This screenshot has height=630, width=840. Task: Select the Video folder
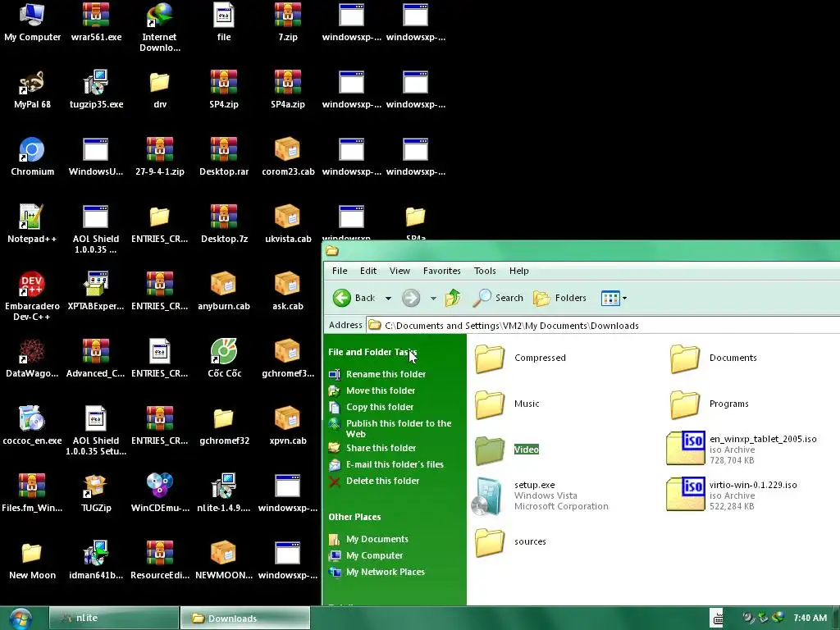click(507, 450)
